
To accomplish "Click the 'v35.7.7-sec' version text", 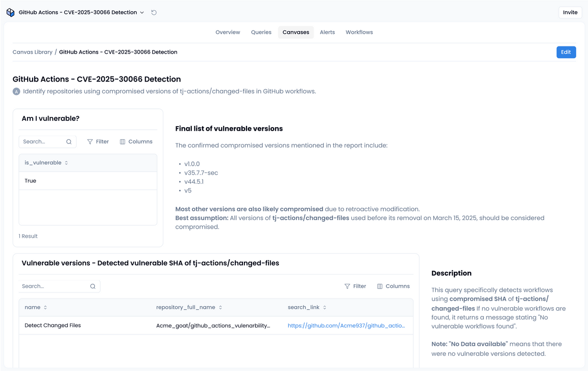I will pyautogui.click(x=201, y=173).
